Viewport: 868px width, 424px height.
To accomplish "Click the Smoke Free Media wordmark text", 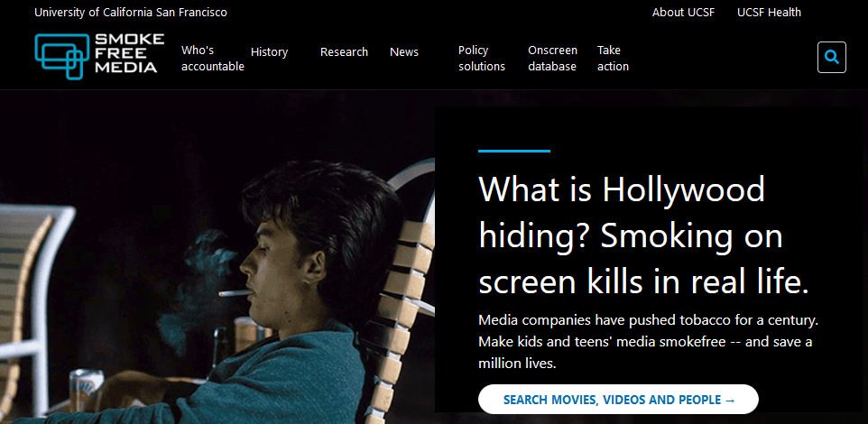I will 130,53.
